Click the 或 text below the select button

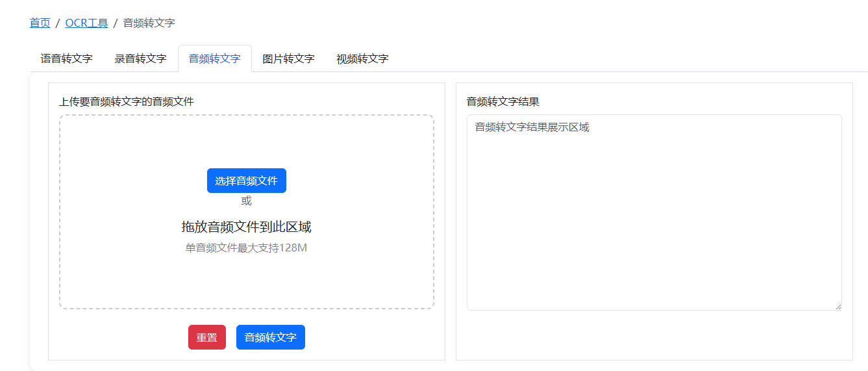coord(247,201)
